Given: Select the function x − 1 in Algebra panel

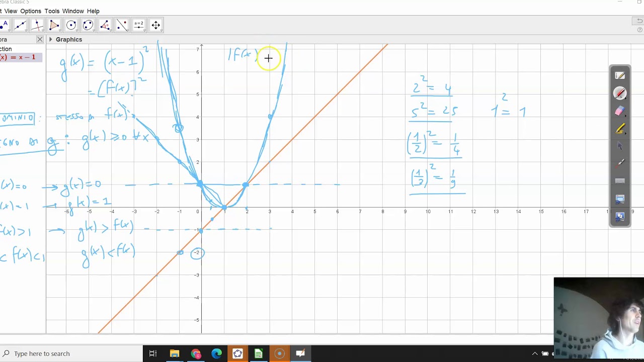Looking at the screenshot, I should pyautogui.click(x=20, y=57).
